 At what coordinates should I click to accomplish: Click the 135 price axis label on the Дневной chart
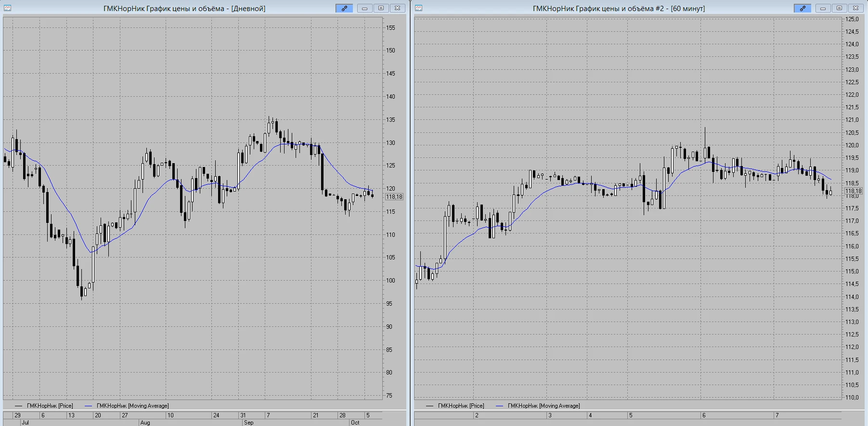[x=390, y=120]
